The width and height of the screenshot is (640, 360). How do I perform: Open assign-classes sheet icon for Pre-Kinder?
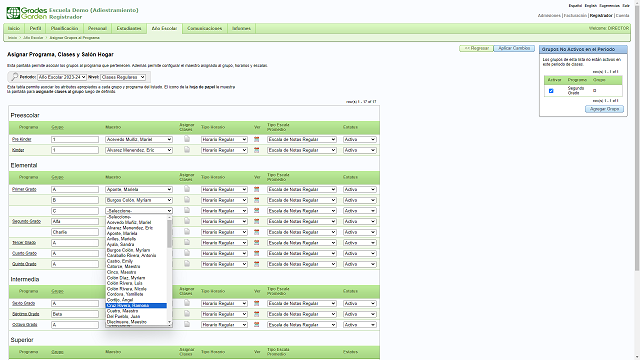(187, 139)
